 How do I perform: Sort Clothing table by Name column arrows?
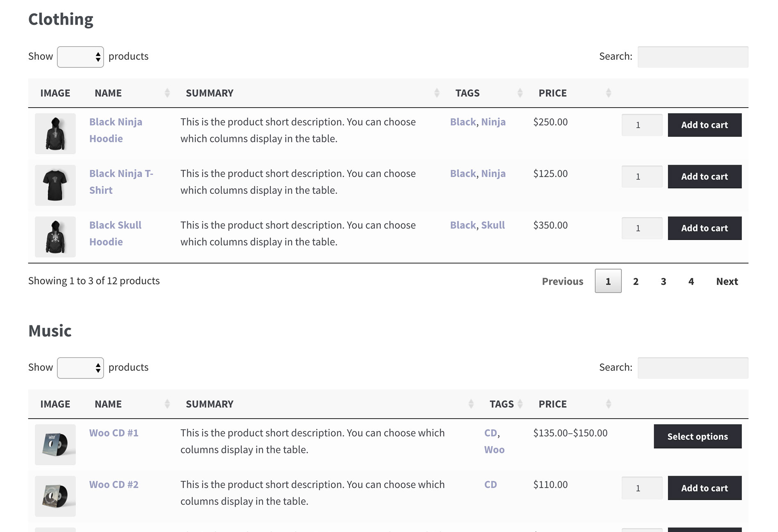point(167,93)
